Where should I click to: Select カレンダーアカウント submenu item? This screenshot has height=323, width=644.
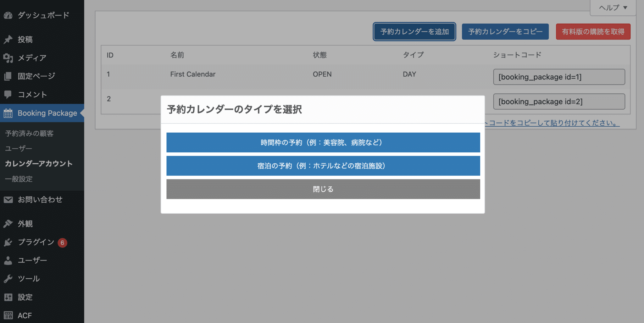39,164
